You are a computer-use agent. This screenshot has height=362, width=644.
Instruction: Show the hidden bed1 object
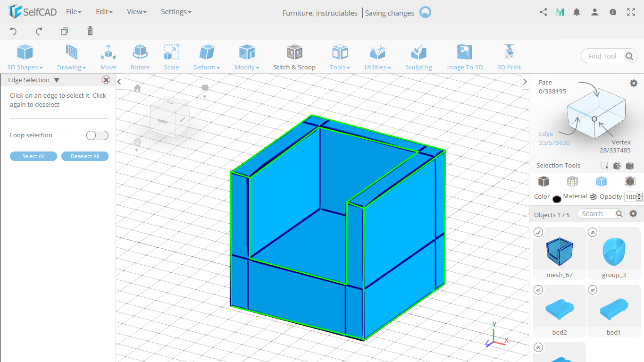[593, 290]
